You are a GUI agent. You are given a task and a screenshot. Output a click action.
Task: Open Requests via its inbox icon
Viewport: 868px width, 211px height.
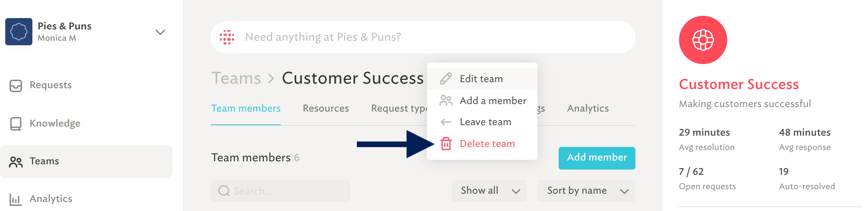click(16, 86)
